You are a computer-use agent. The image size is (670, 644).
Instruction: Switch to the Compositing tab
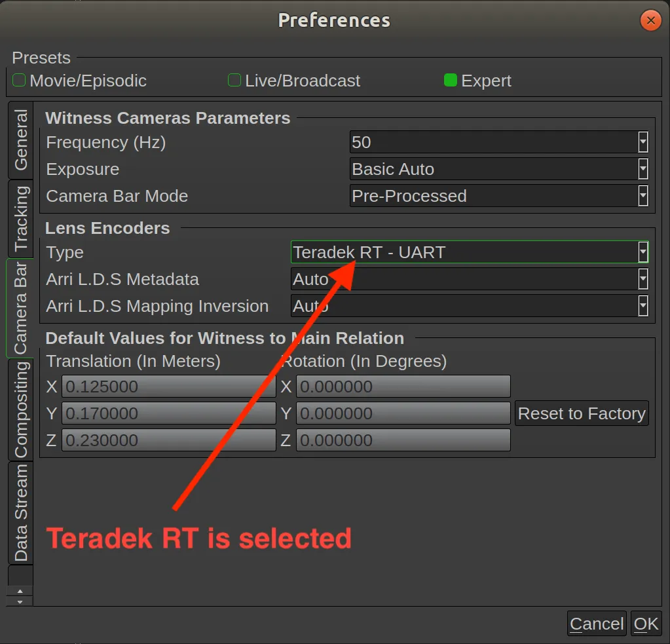click(x=20, y=410)
